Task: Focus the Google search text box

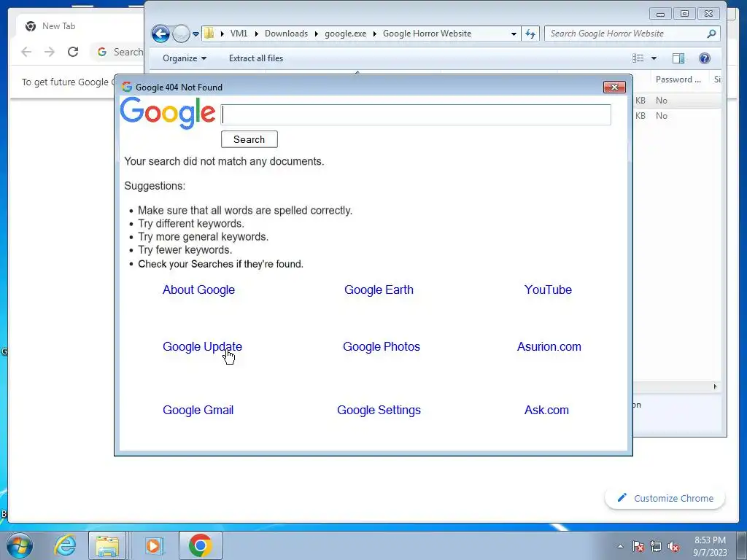Action: pyautogui.click(x=416, y=114)
